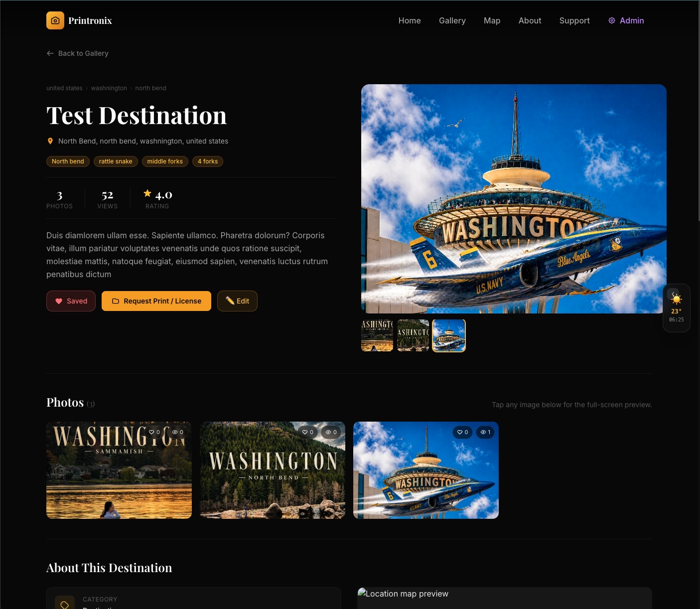This screenshot has width=700, height=609.
Task: Navigate to the About page
Action: [530, 20]
